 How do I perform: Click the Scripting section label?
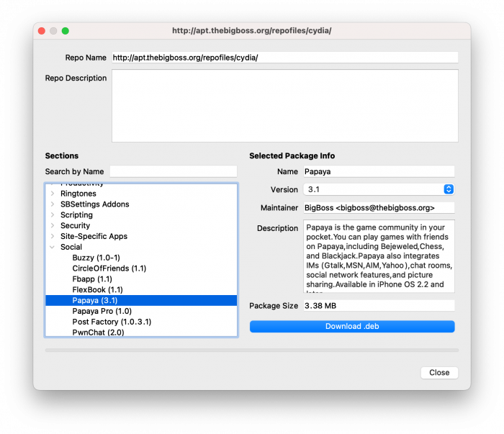pos(76,215)
